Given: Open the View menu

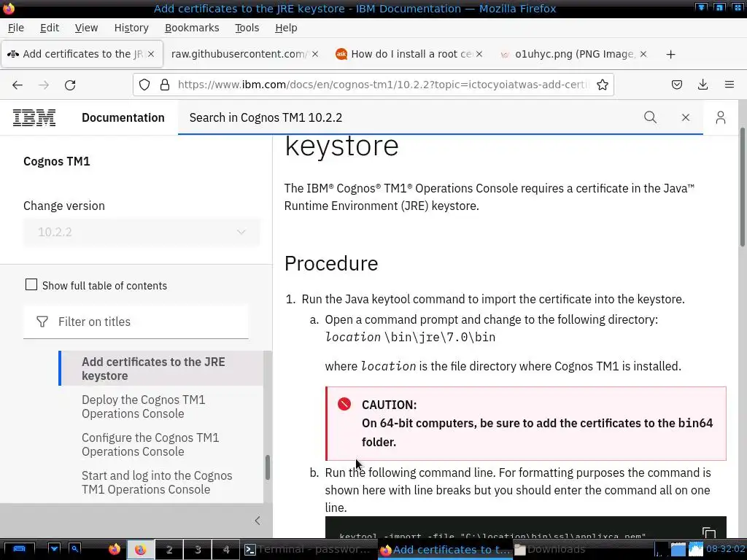Looking at the screenshot, I should click(x=86, y=28).
